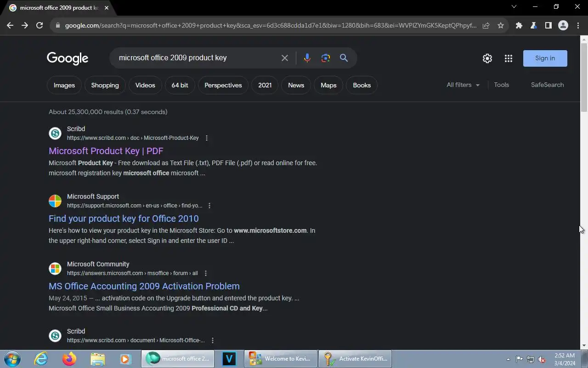Show hidden tray icons arrow
The width and height of the screenshot is (588, 368).
click(508, 359)
